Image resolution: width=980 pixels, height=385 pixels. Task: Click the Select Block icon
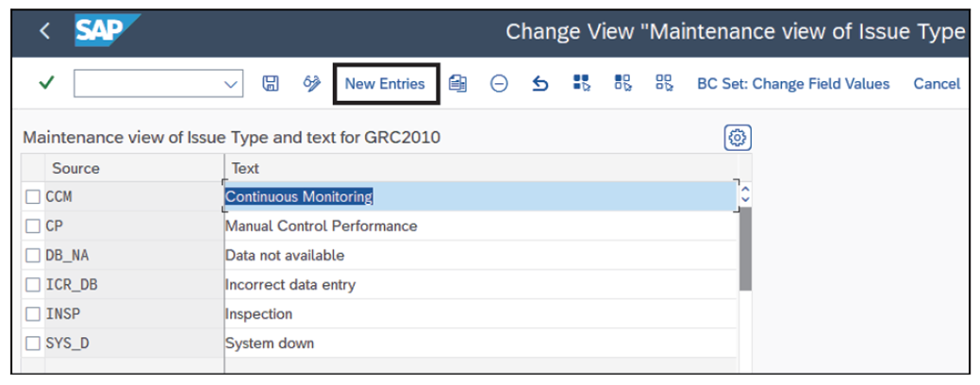point(623,84)
